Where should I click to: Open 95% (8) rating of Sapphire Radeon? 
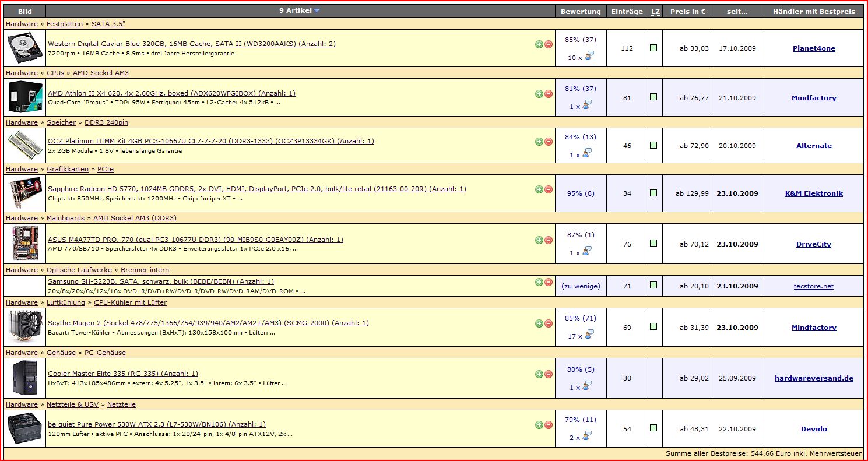581,193
